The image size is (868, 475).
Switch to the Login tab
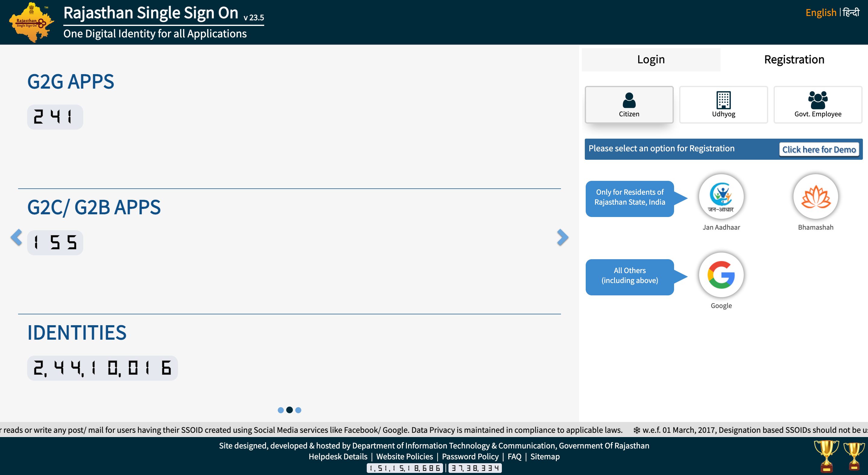(651, 60)
